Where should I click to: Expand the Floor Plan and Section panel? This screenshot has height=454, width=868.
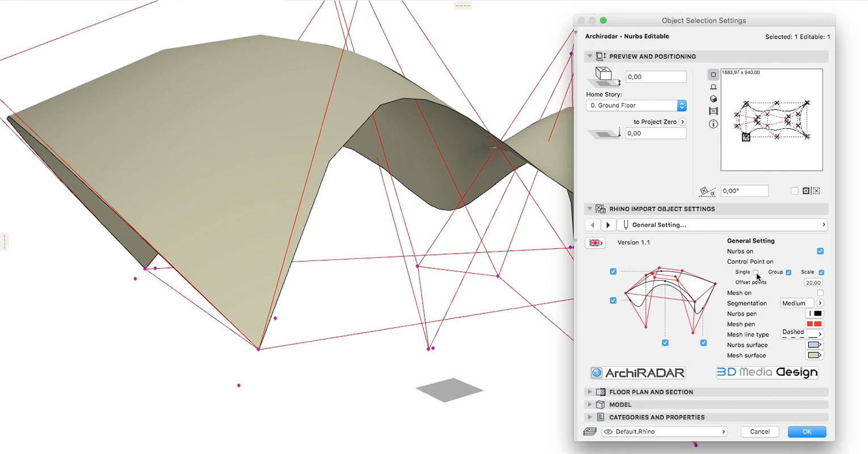589,392
